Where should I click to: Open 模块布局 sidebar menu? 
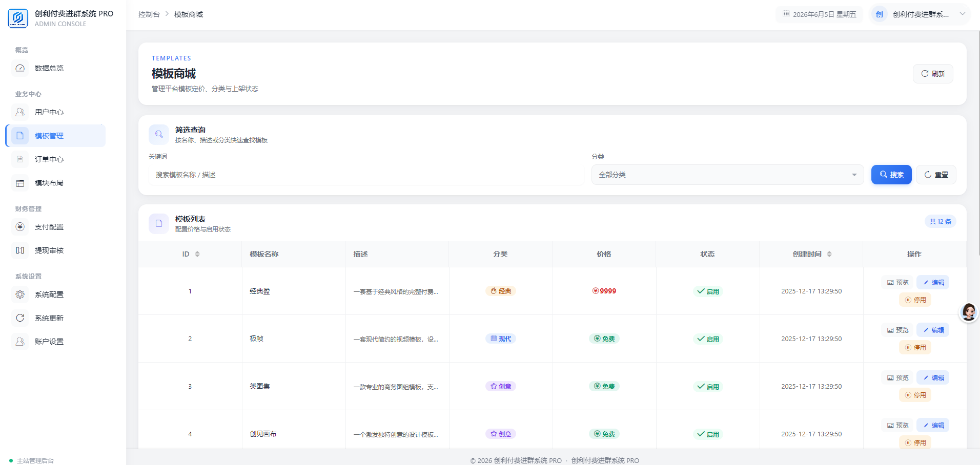pos(55,183)
